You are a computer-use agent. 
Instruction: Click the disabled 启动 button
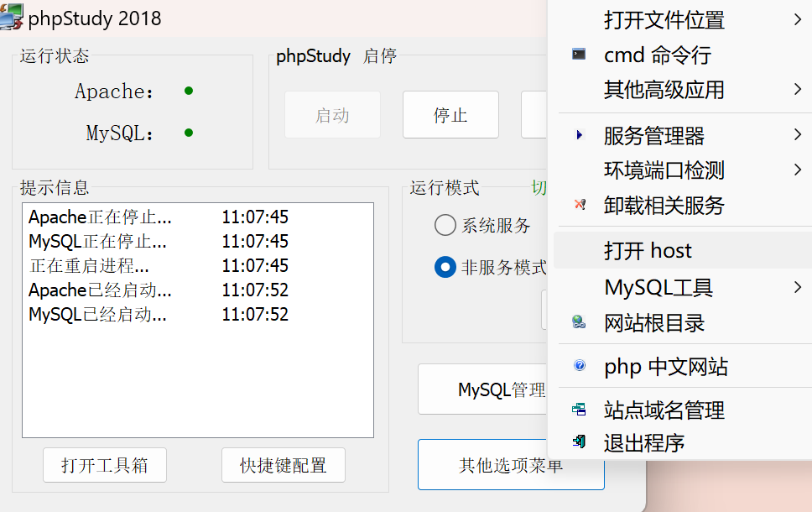tap(332, 114)
